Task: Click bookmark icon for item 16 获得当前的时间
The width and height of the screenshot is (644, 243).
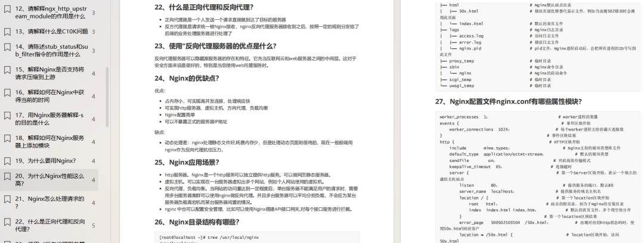Action: (x=7, y=92)
